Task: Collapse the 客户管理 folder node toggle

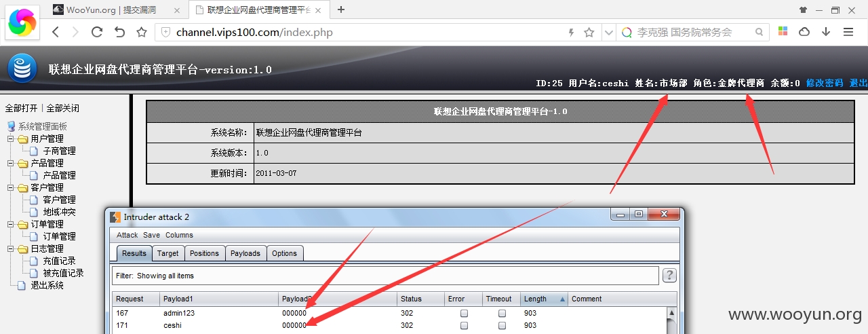Action: (11, 187)
